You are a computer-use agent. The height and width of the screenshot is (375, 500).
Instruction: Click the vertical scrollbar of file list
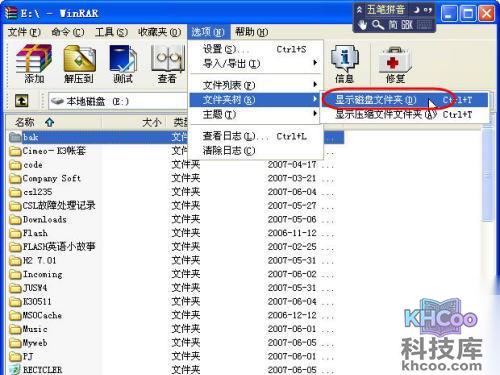point(488,174)
